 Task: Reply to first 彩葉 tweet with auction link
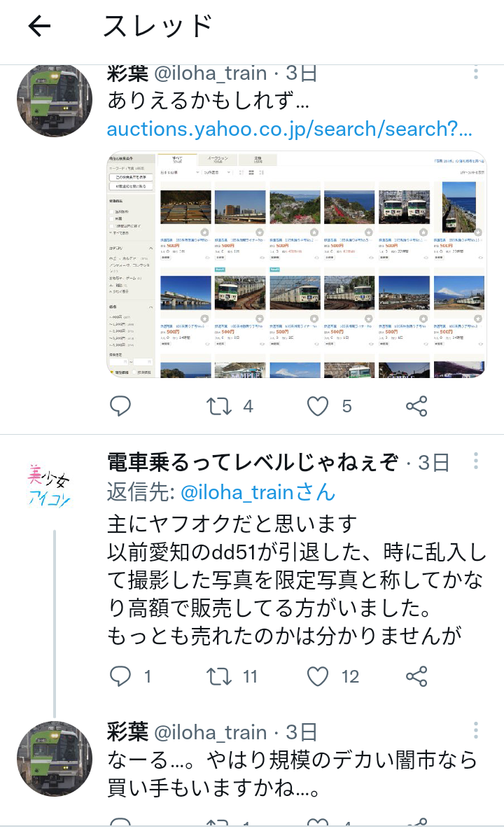[120, 407]
